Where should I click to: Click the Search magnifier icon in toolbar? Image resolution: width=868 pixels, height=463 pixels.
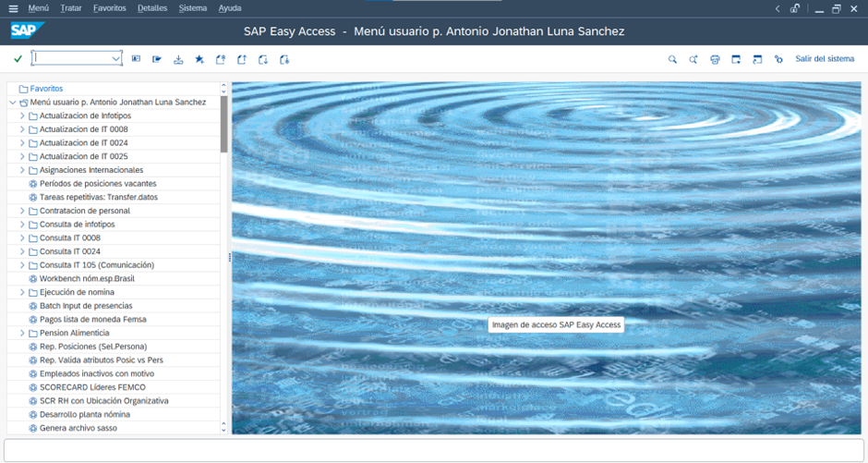click(672, 59)
